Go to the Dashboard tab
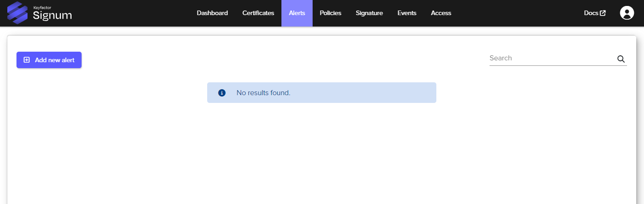 coord(212,13)
